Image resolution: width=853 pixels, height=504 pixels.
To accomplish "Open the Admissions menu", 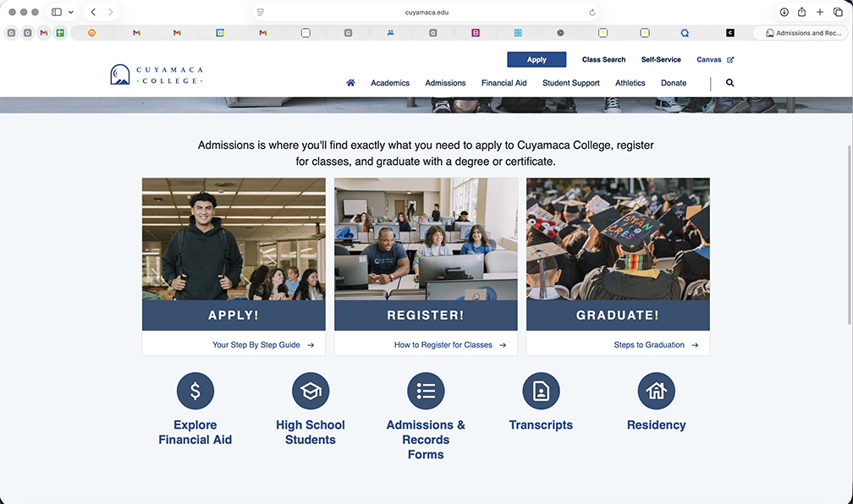I will pyautogui.click(x=445, y=83).
